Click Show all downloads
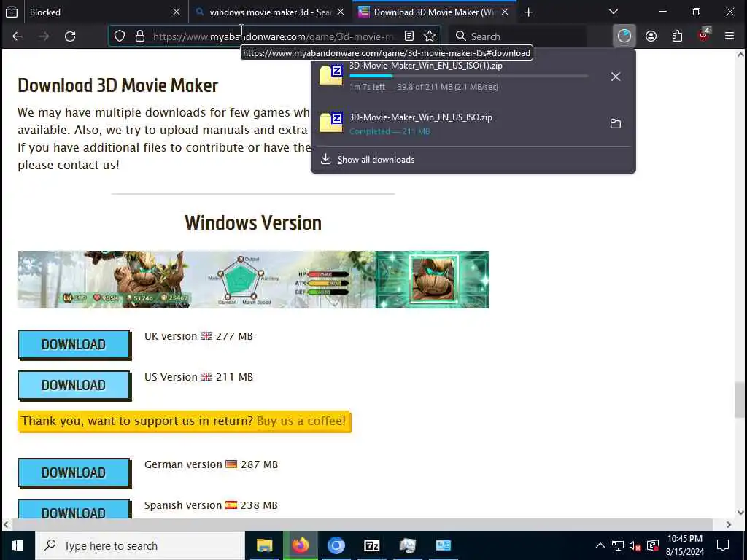This screenshot has width=747, height=560. [376, 160]
